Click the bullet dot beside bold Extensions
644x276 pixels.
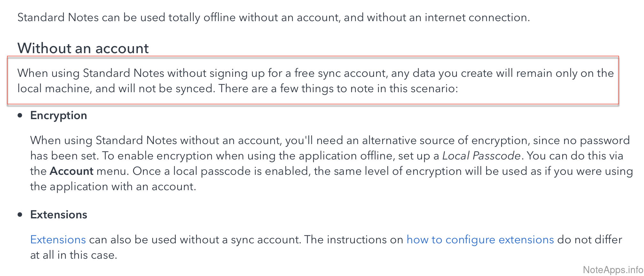coord(20,215)
